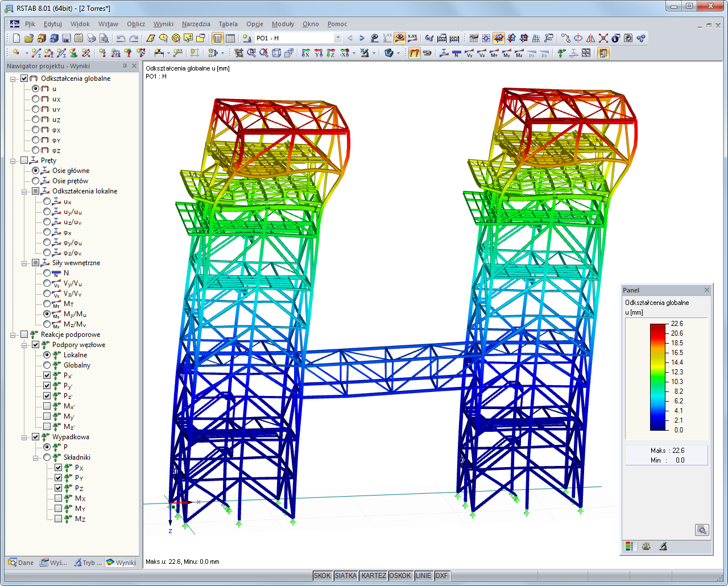Screen dimensions: 728x586
Task: Toggle the OSKOK status bar button
Action: click(400, 576)
